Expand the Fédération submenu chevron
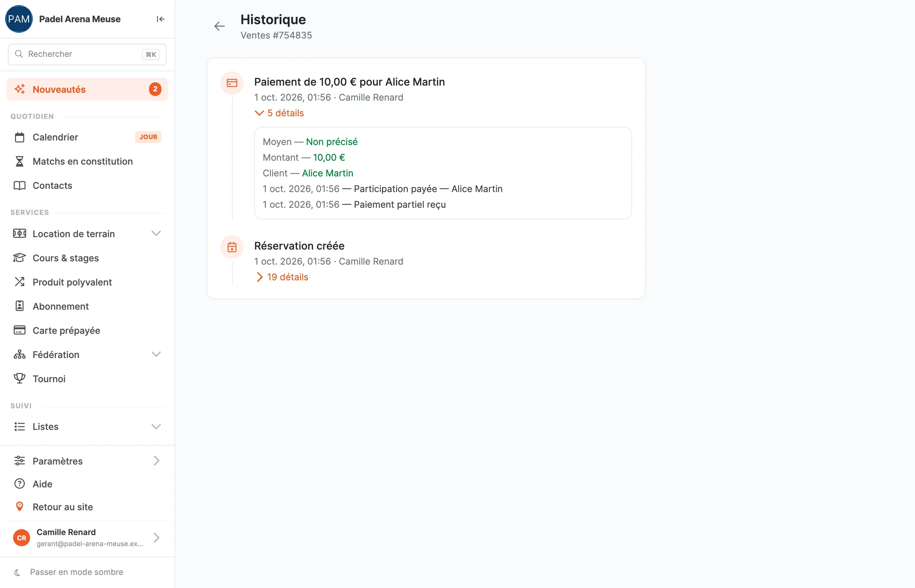 (x=156, y=354)
